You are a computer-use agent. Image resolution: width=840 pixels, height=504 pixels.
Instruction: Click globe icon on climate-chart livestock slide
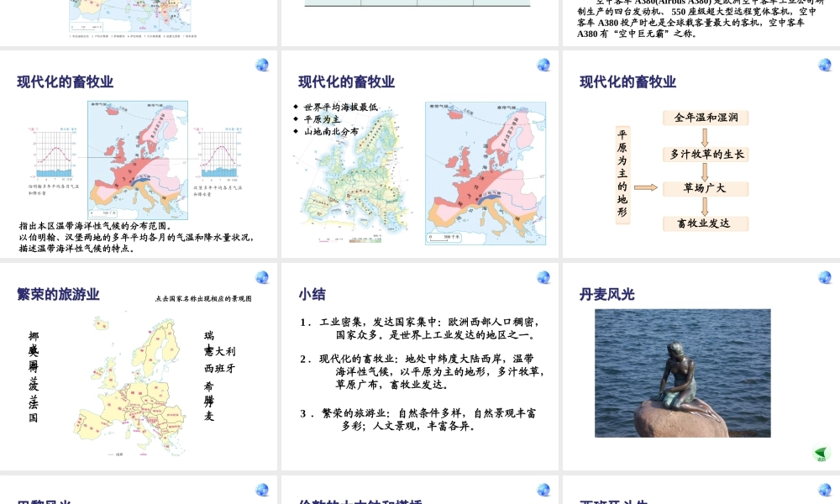262,65
